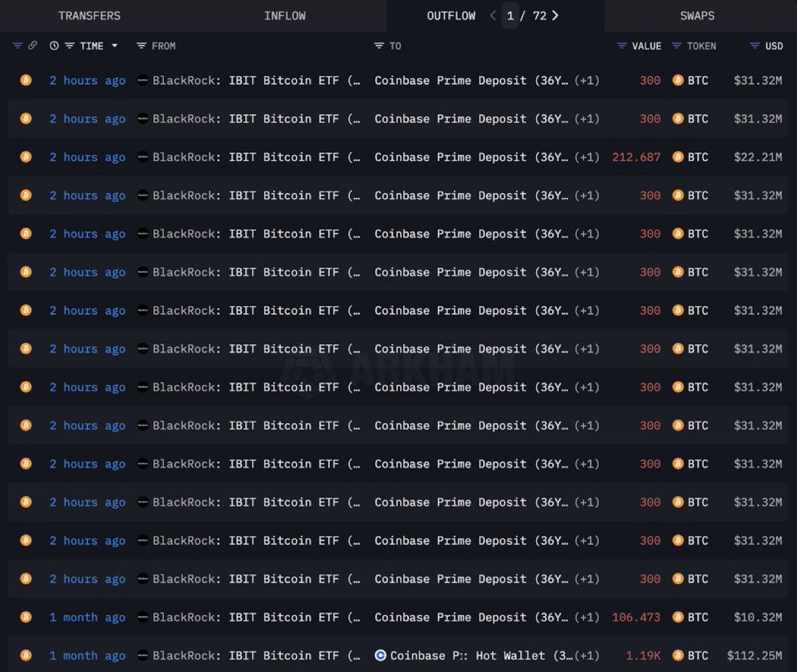The image size is (797, 672).
Task: Switch to the SWAPS tab
Action: tap(697, 15)
